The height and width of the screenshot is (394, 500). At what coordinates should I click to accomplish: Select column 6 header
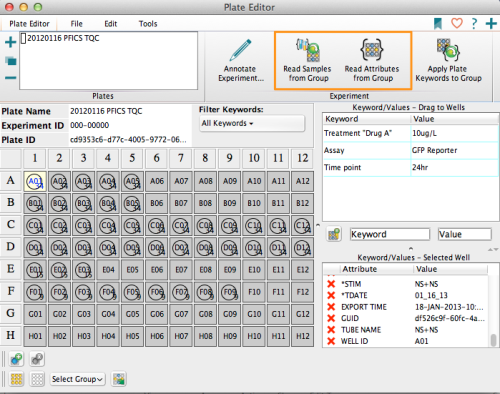click(x=157, y=158)
